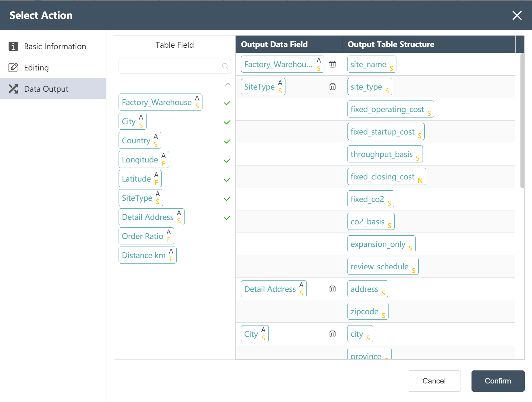Select the SiteType table field tag

pos(141,198)
